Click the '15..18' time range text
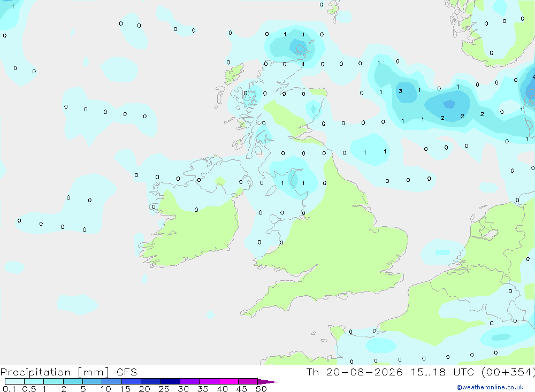This screenshot has width=535, height=392. click(x=428, y=372)
